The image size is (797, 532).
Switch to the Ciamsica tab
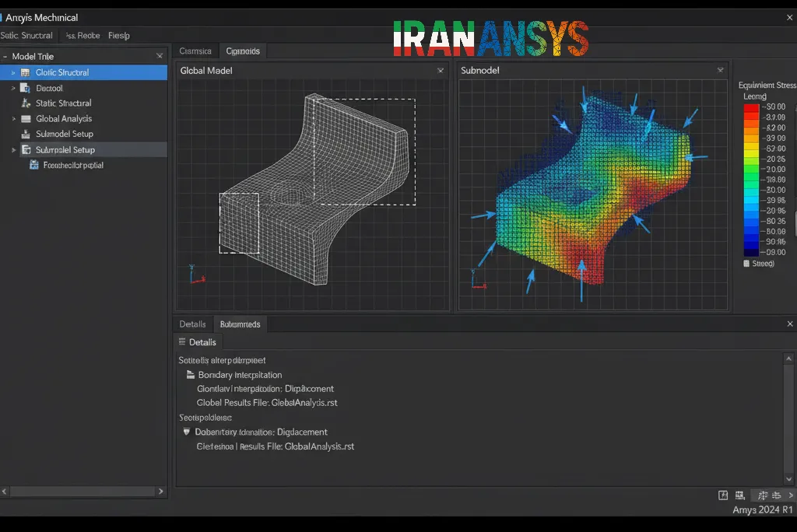coord(195,51)
